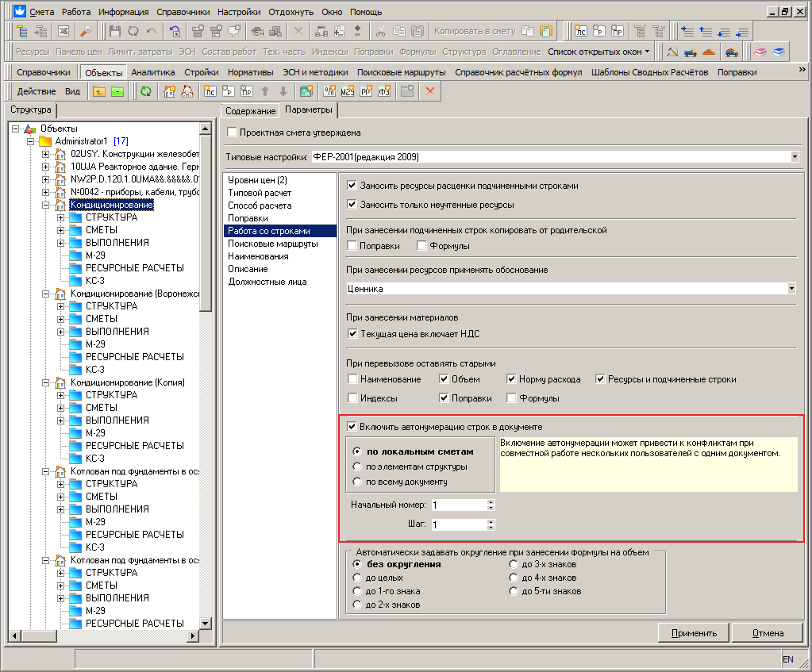Click the red X delete icon
The height and width of the screenshot is (672, 812).
coord(431,91)
